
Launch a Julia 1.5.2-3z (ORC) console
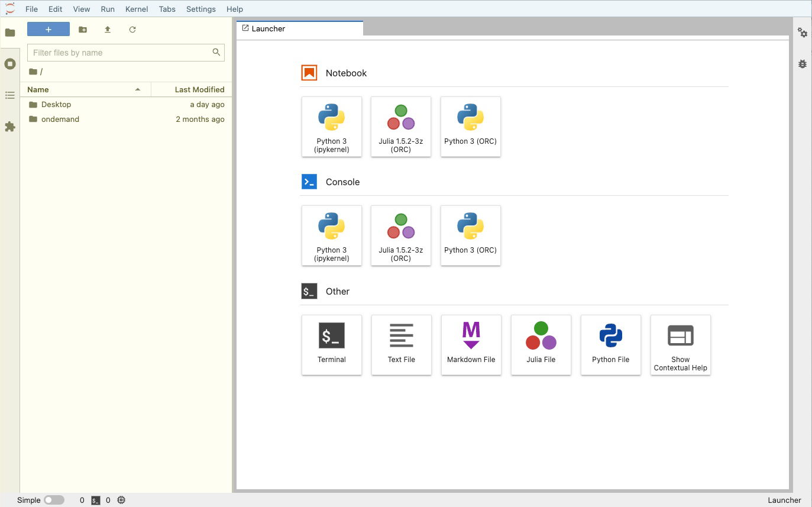point(401,235)
